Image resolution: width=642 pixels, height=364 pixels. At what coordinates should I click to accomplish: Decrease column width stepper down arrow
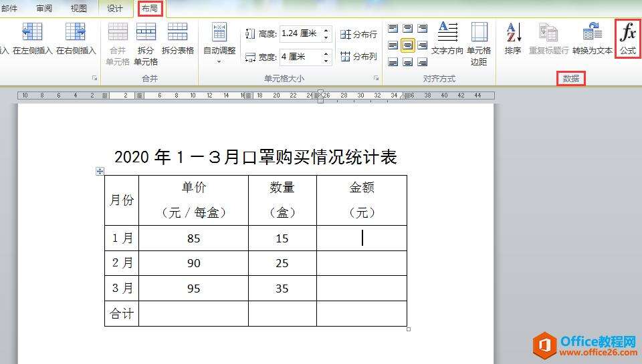[326, 61]
